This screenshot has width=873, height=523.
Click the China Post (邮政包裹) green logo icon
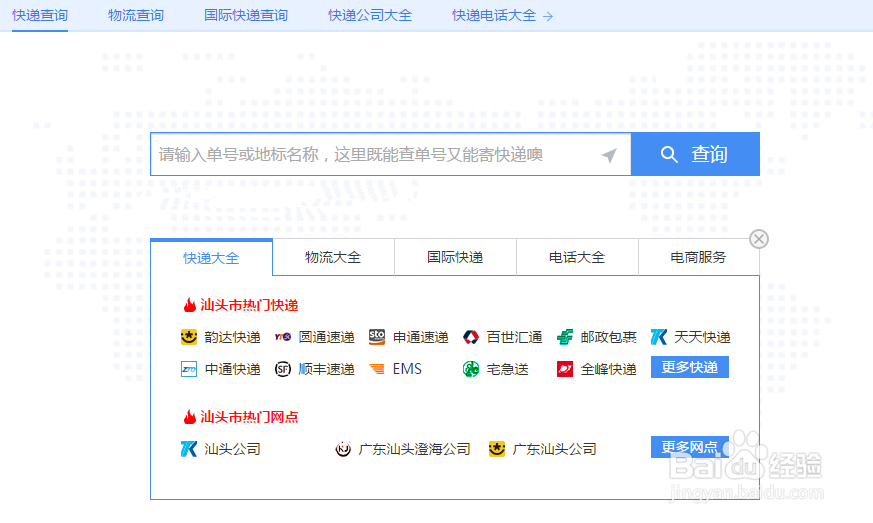[x=565, y=337]
